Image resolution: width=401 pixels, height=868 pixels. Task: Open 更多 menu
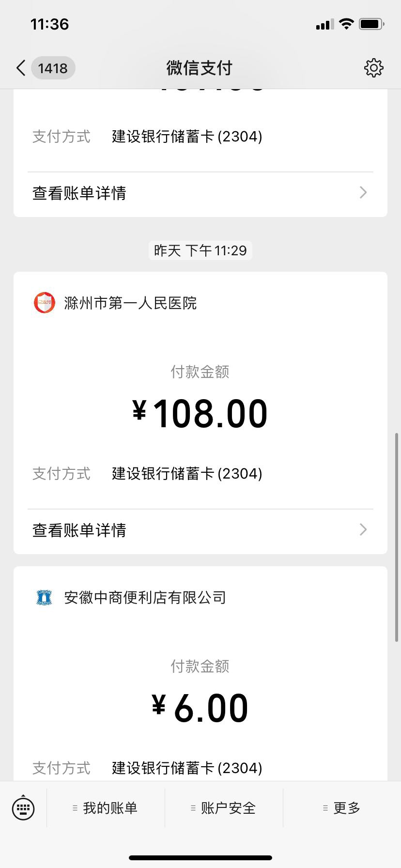[342, 807]
